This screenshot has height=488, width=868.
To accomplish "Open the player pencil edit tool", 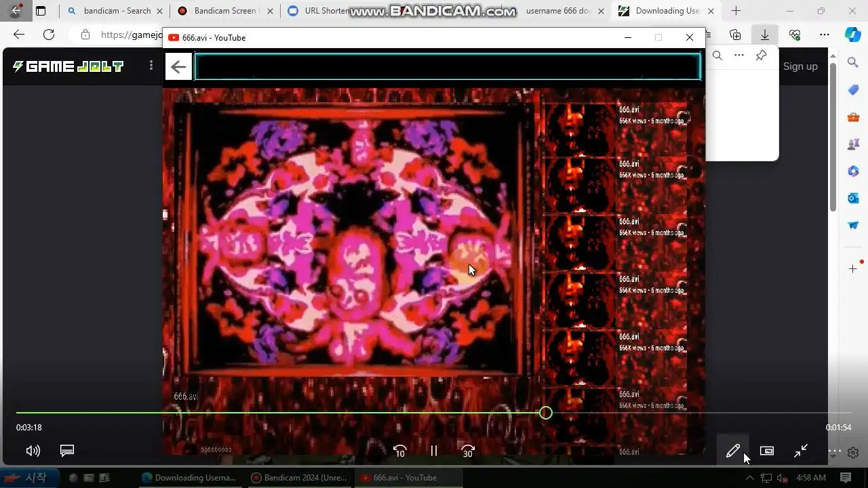I will [733, 451].
